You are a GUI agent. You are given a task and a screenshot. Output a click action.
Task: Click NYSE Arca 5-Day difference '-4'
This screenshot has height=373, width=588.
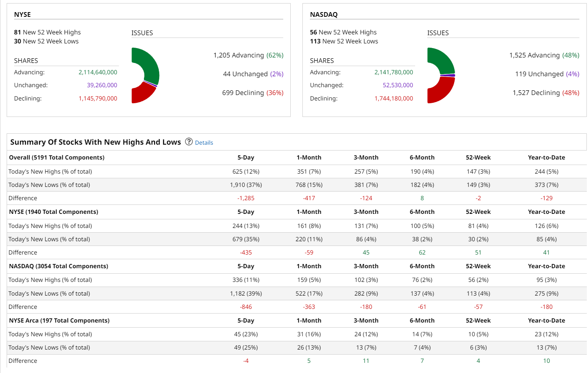click(x=246, y=361)
